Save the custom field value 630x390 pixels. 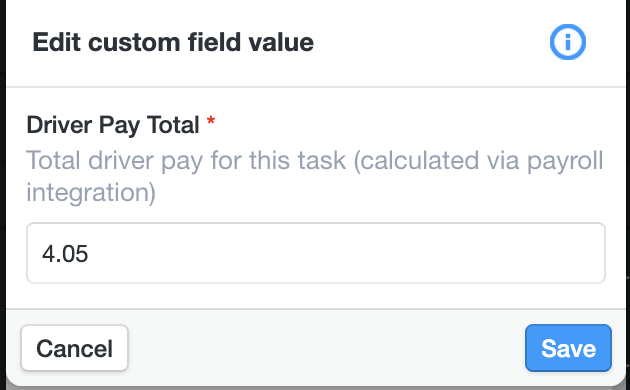[568, 348]
